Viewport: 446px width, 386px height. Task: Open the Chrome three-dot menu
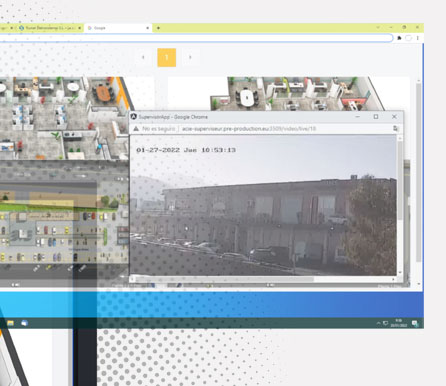(418, 38)
